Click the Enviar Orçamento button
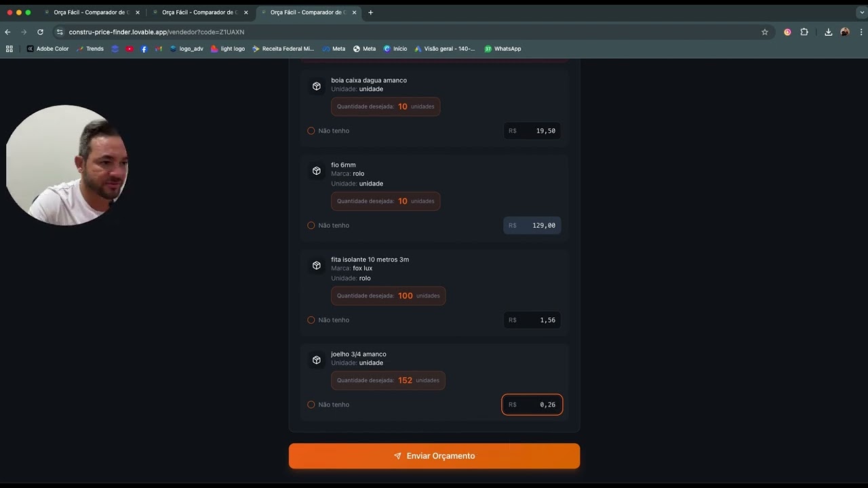The image size is (868, 488). (434, 456)
